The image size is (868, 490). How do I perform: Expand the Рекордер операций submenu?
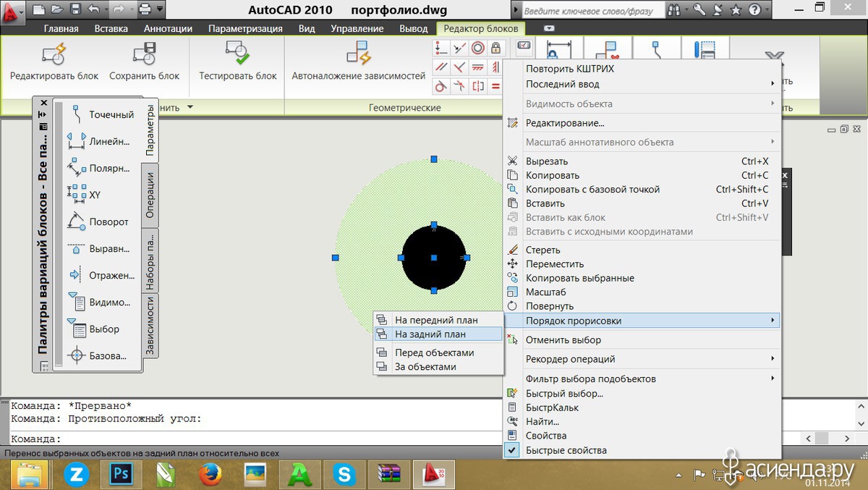pyautogui.click(x=642, y=359)
